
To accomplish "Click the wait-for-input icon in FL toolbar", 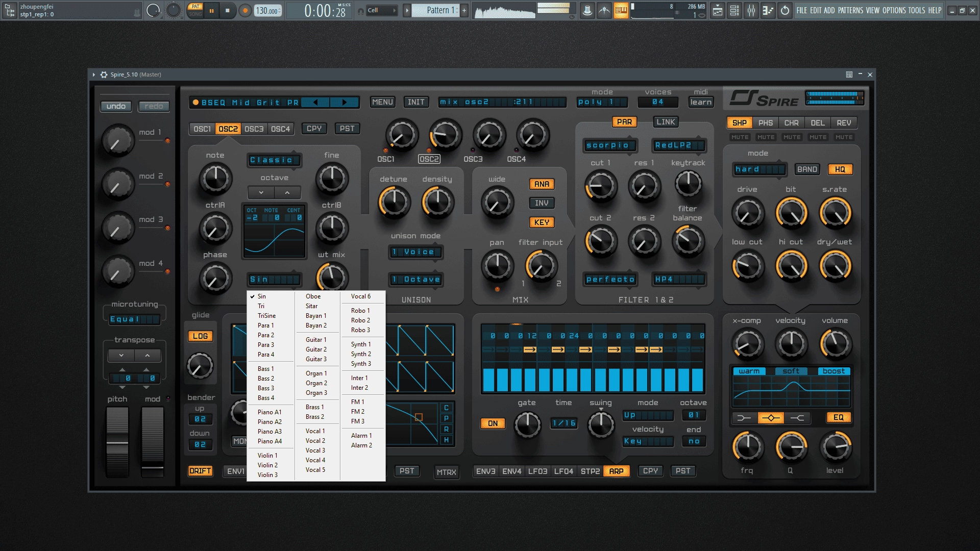I will [x=604, y=10].
